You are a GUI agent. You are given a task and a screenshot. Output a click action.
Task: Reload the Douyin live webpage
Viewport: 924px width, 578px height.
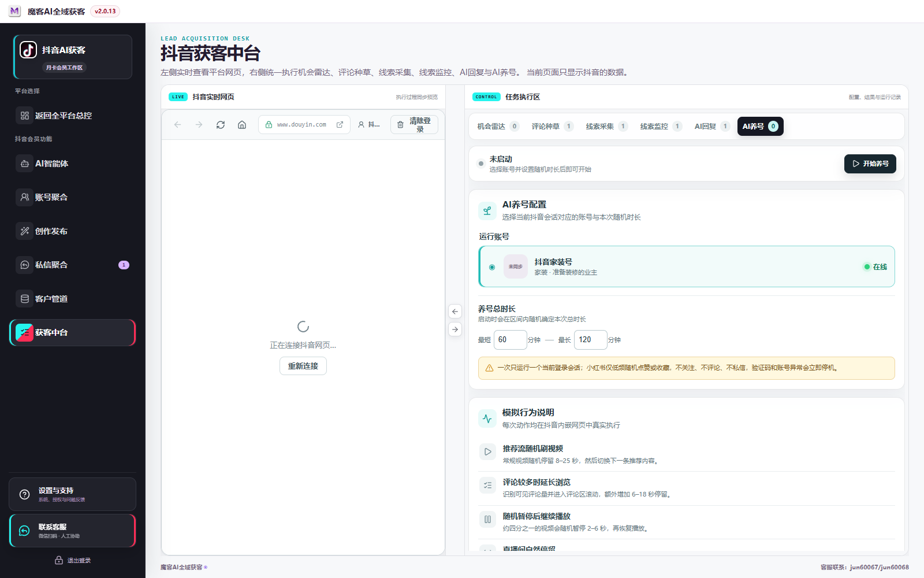click(221, 125)
